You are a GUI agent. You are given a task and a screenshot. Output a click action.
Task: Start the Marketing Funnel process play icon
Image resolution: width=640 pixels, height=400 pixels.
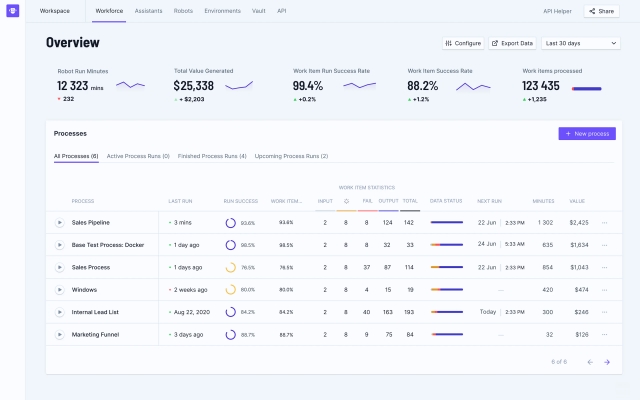point(59,334)
